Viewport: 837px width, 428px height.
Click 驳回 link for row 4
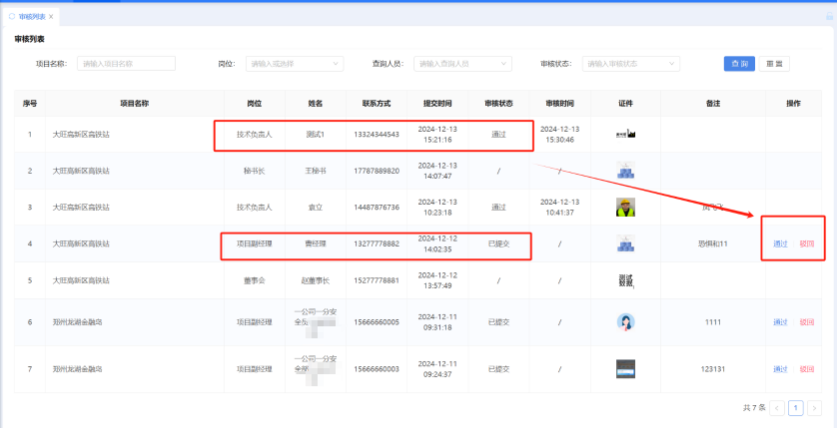806,245
